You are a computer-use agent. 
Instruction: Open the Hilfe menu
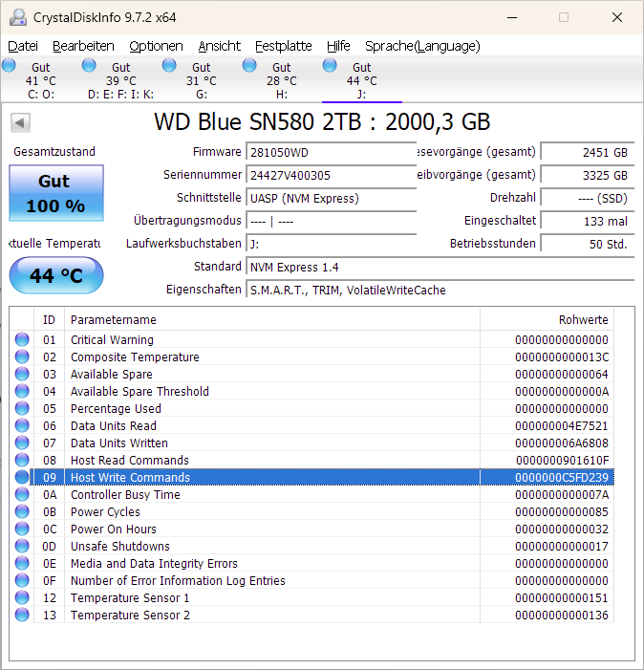coord(338,46)
